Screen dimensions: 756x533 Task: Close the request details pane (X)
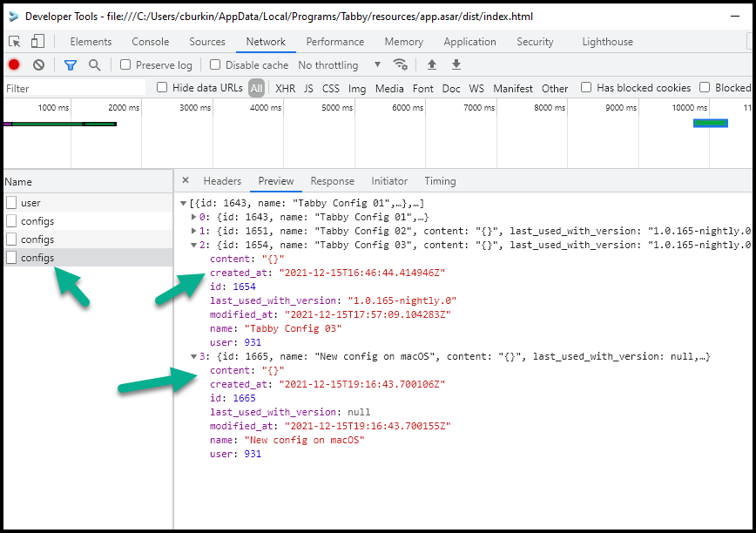coord(186,180)
